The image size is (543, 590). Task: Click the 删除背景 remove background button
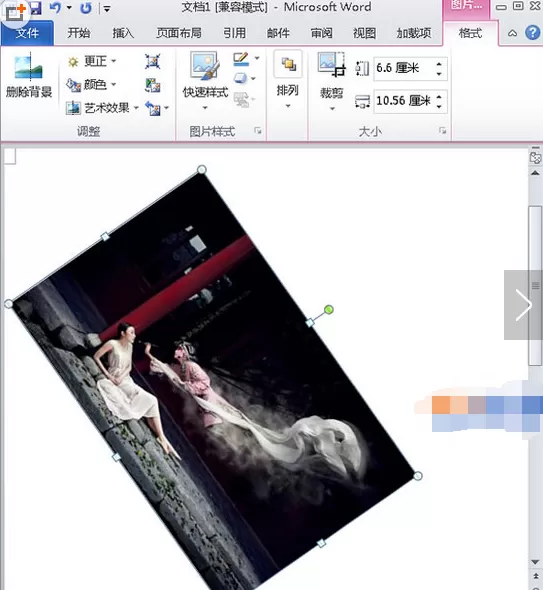click(x=29, y=77)
